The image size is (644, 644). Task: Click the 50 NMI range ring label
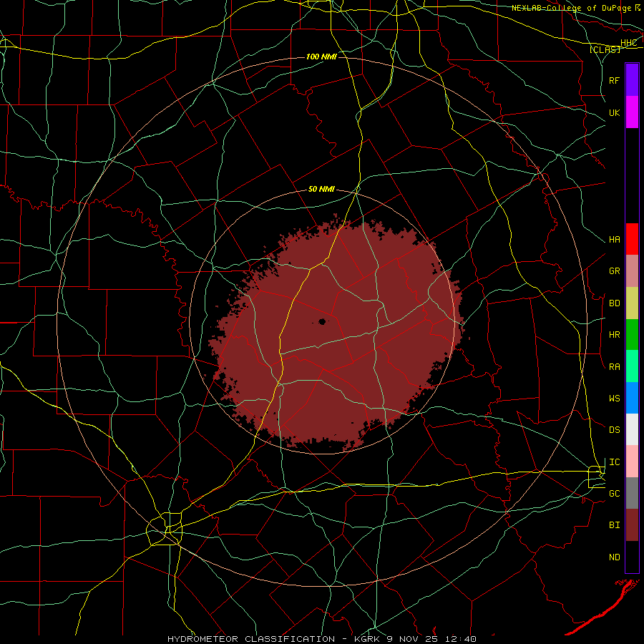(x=321, y=190)
